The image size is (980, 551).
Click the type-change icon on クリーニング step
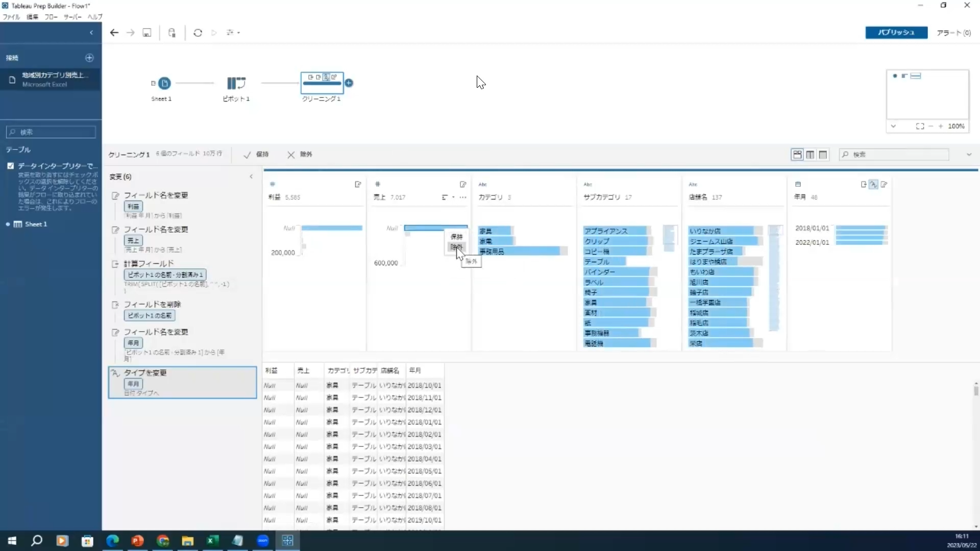point(326,77)
